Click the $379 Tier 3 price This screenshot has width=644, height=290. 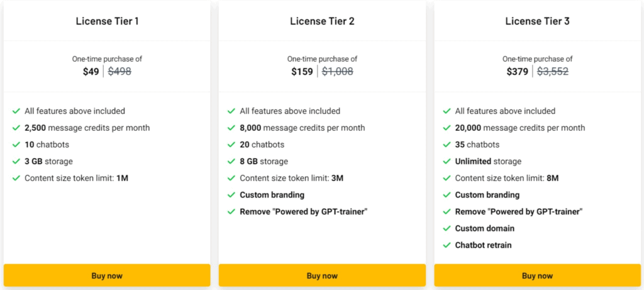tap(518, 72)
